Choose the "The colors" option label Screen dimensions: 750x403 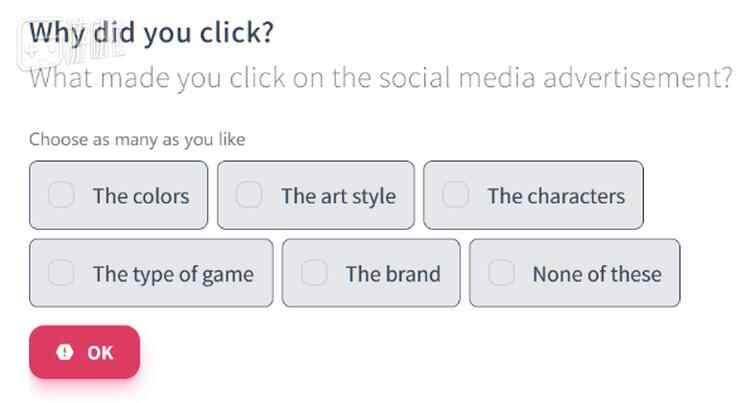[x=141, y=196]
